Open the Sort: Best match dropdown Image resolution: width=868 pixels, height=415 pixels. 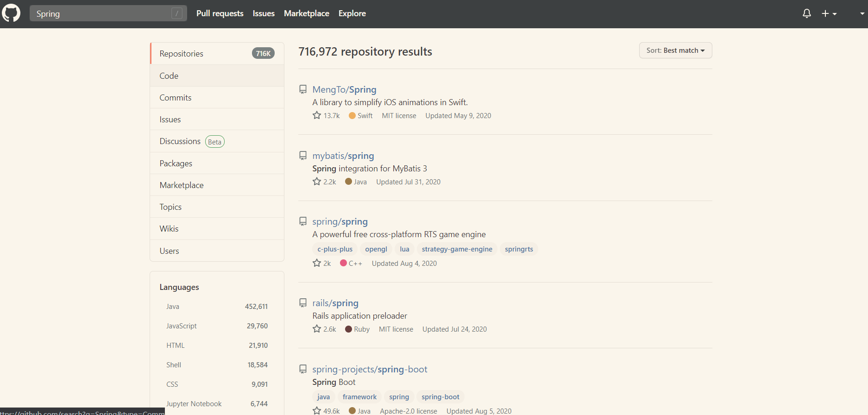pyautogui.click(x=675, y=50)
